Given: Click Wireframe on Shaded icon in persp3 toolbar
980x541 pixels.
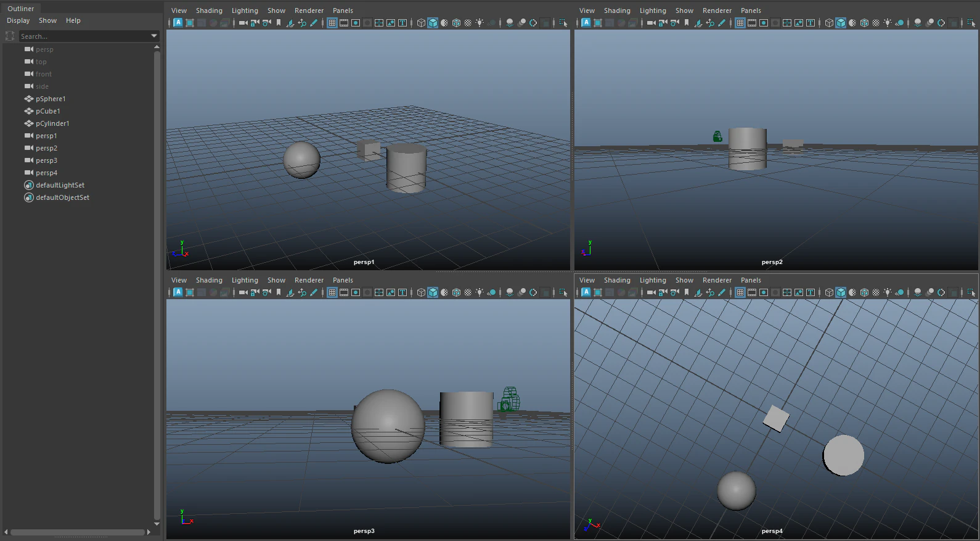Looking at the screenshot, I should 456,292.
